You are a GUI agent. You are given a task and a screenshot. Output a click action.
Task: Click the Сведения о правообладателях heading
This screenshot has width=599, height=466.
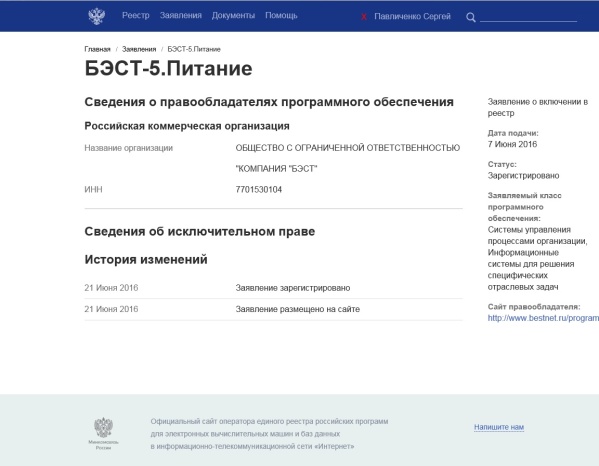coord(269,102)
